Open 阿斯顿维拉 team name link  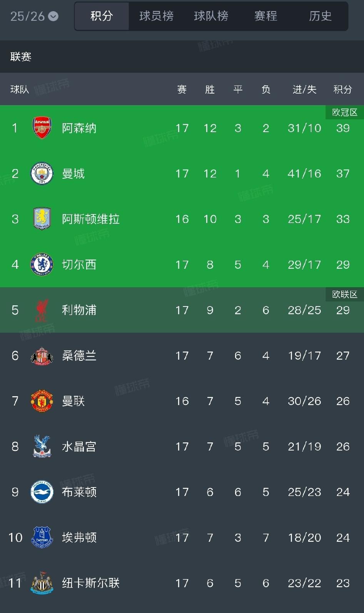[x=91, y=219]
